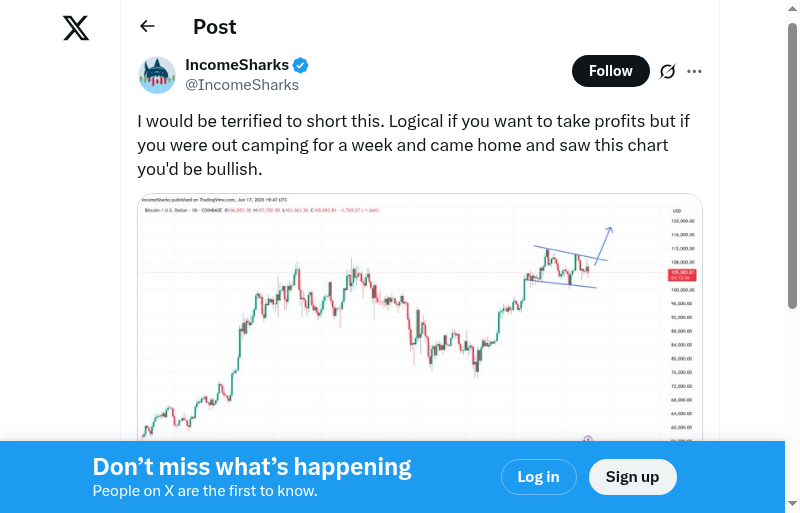Screen dimensions: 800x513
Task: Go back using the left arrow
Action: pos(148,27)
